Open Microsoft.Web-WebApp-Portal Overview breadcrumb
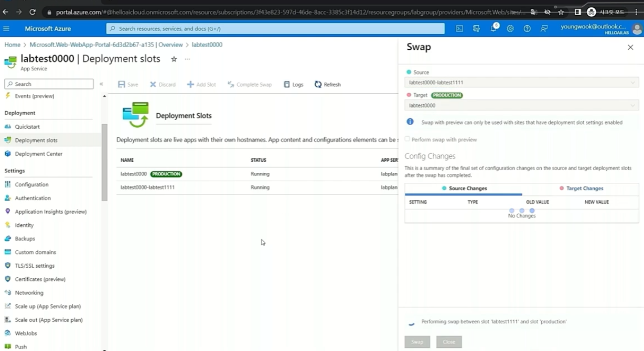This screenshot has width=644, height=351. click(106, 45)
